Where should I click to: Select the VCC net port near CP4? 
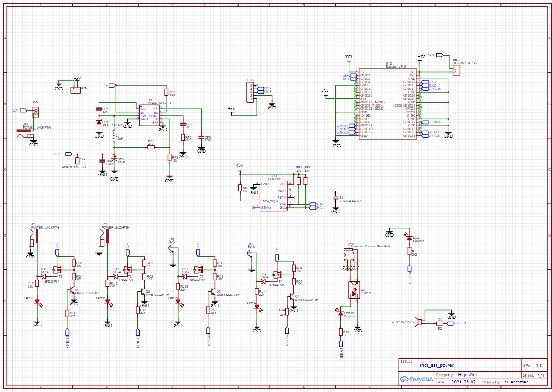tap(69, 154)
